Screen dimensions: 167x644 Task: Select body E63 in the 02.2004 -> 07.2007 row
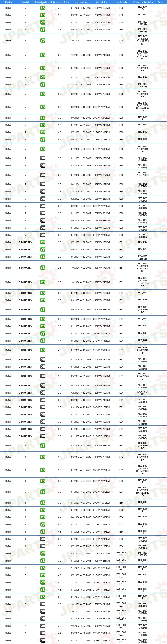pos(122,446)
